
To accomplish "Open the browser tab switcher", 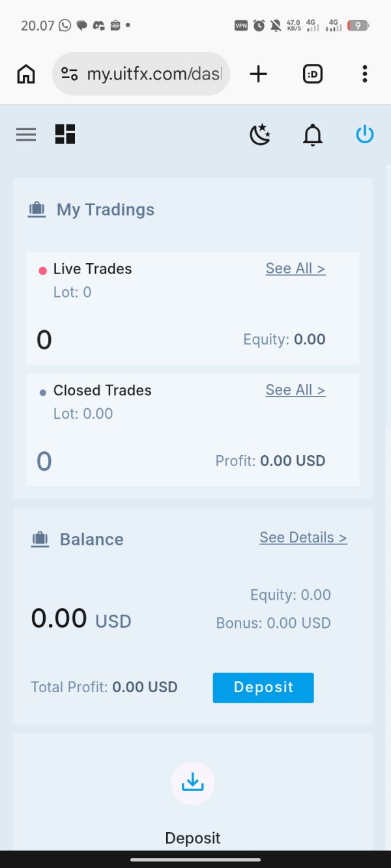I will point(313,74).
